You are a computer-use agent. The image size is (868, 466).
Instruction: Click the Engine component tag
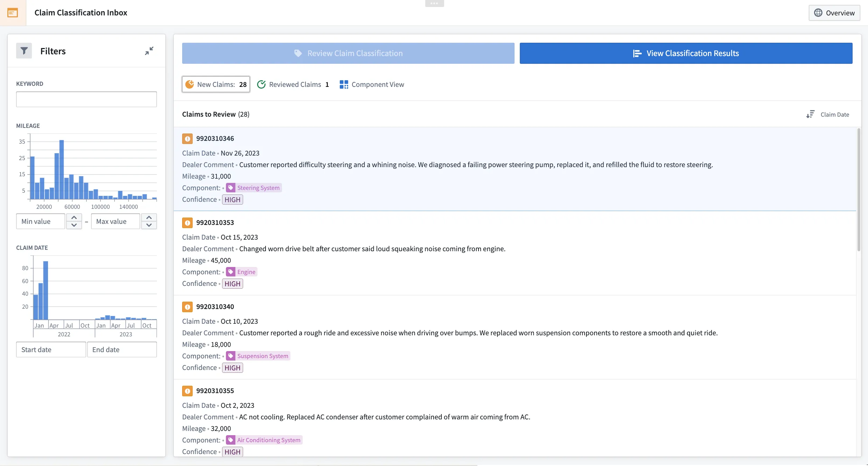click(x=242, y=272)
